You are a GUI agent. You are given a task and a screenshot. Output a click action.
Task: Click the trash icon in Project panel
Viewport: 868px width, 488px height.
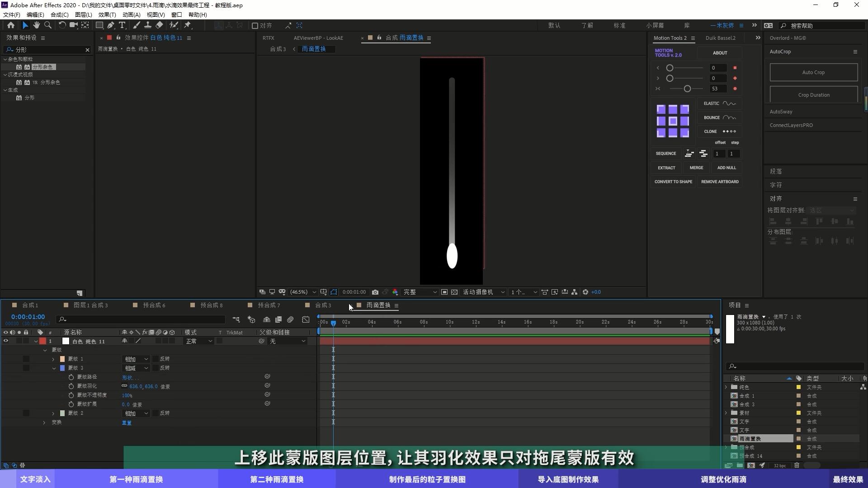coord(797,465)
